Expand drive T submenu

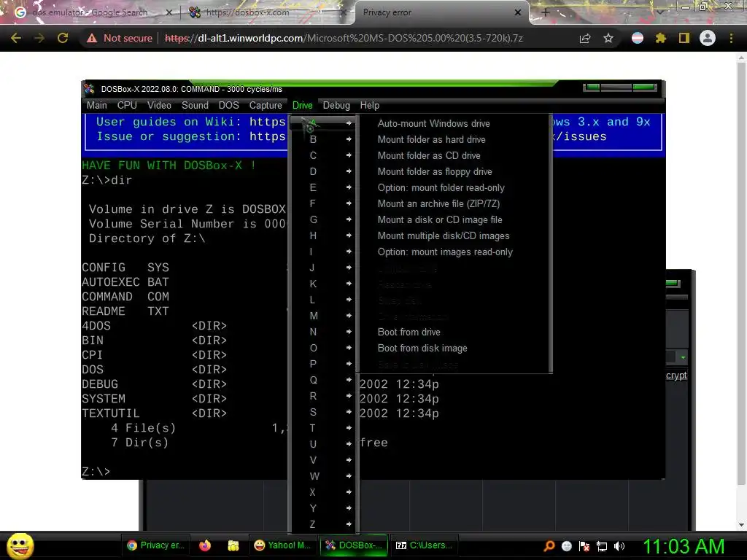click(323, 428)
